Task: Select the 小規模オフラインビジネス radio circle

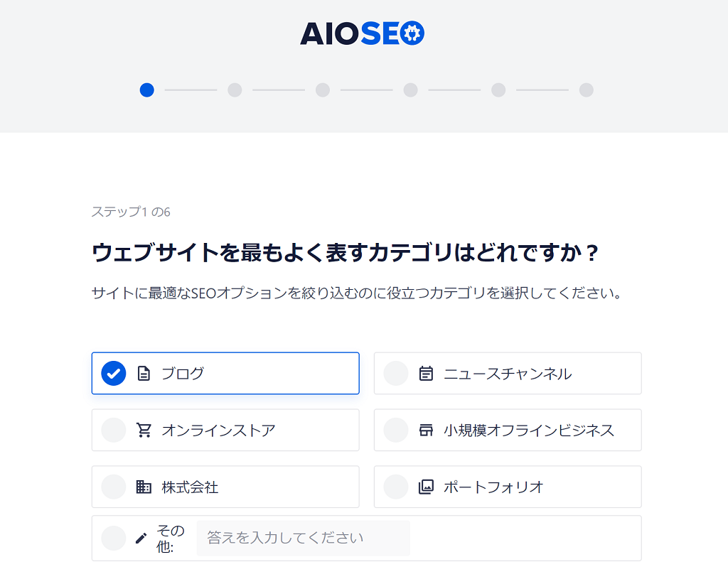Action: pos(396,430)
